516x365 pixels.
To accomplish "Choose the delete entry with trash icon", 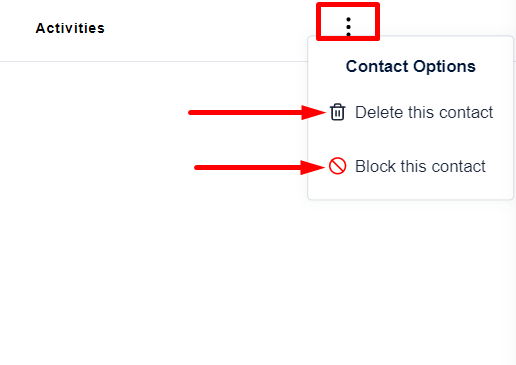I will pyautogui.click(x=411, y=112).
